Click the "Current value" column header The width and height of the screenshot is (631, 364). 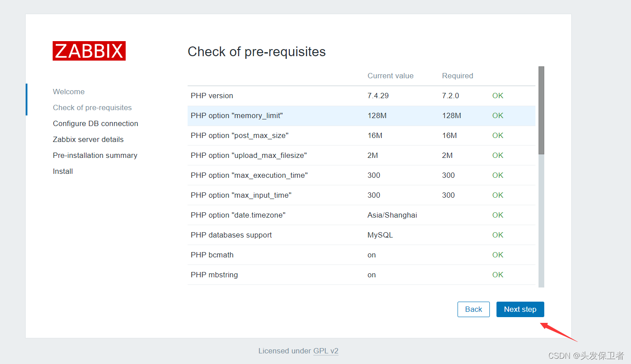(x=390, y=76)
